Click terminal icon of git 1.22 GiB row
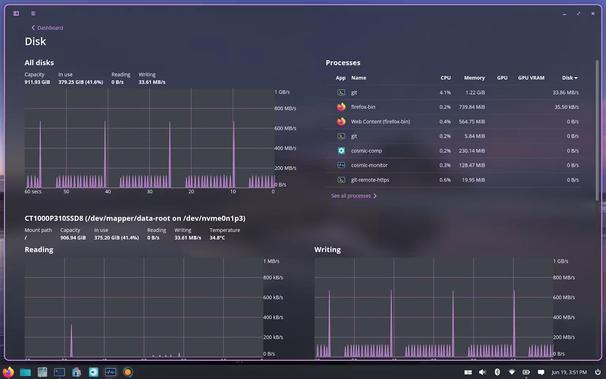The image size is (606, 379). pyautogui.click(x=341, y=92)
